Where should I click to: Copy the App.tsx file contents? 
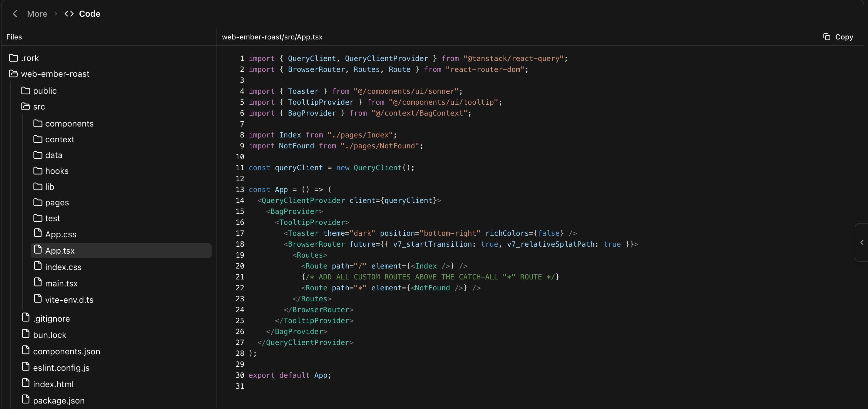click(x=838, y=37)
